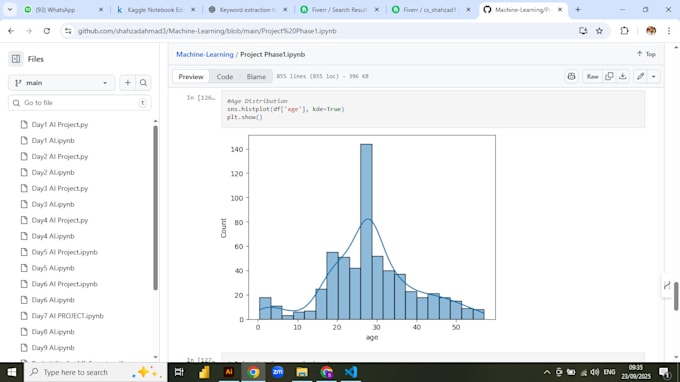Image resolution: width=680 pixels, height=382 pixels.
Task: Open Windows Start menu
Action: tap(12, 372)
